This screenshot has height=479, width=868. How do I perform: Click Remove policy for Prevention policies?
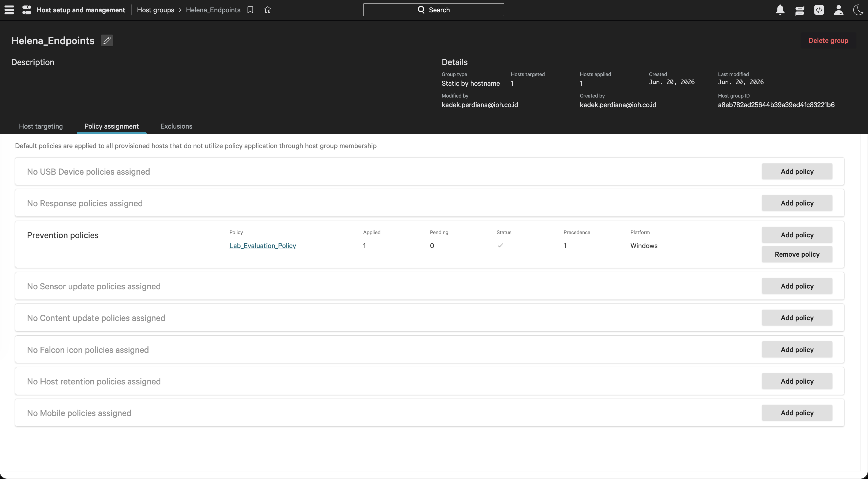click(797, 254)
